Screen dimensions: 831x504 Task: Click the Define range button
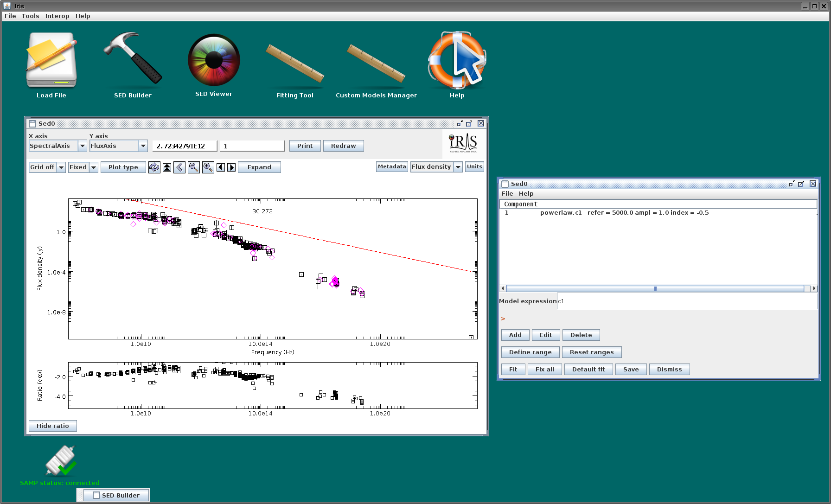(530, 352)
